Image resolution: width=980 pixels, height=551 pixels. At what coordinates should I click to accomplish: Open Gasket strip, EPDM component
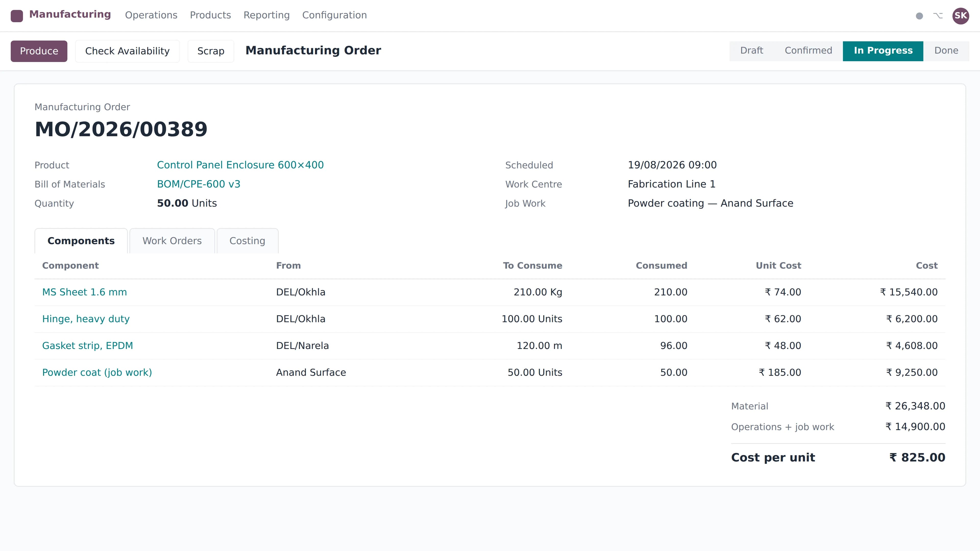(88, 346)
